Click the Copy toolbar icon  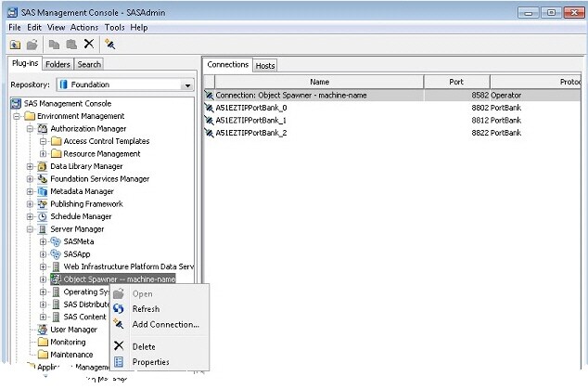click(54, 45)
